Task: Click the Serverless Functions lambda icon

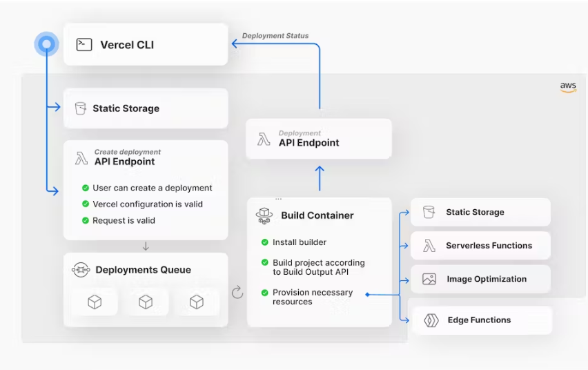Action: pos(429,246)
